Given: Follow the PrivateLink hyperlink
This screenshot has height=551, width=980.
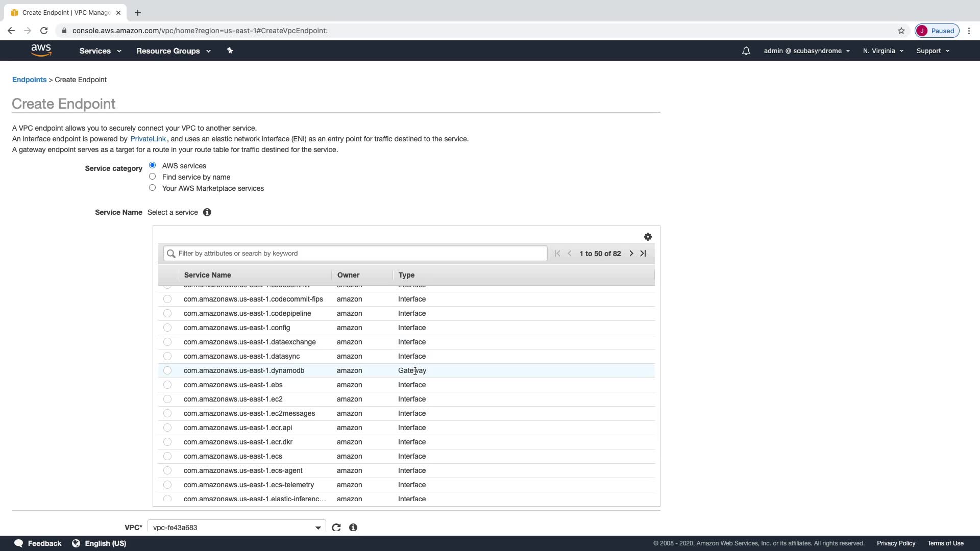Looking at the screenshot, I should [x=148, y=139].
